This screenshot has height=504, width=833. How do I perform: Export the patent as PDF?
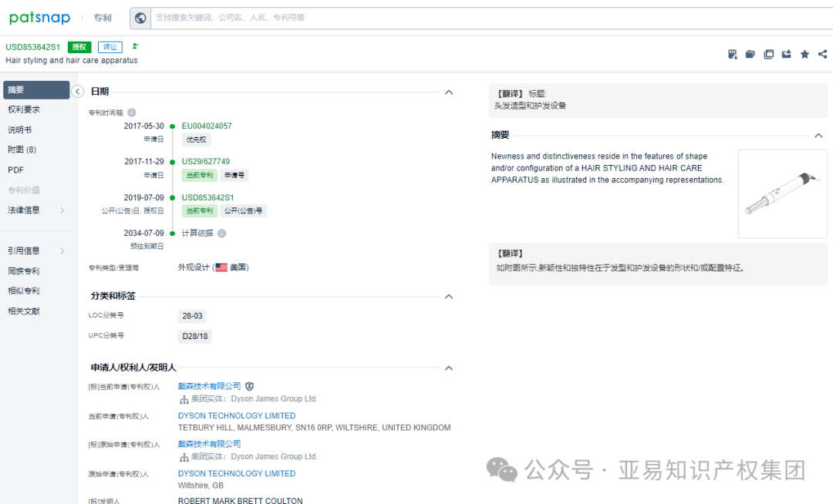click(x=732, y=54)
